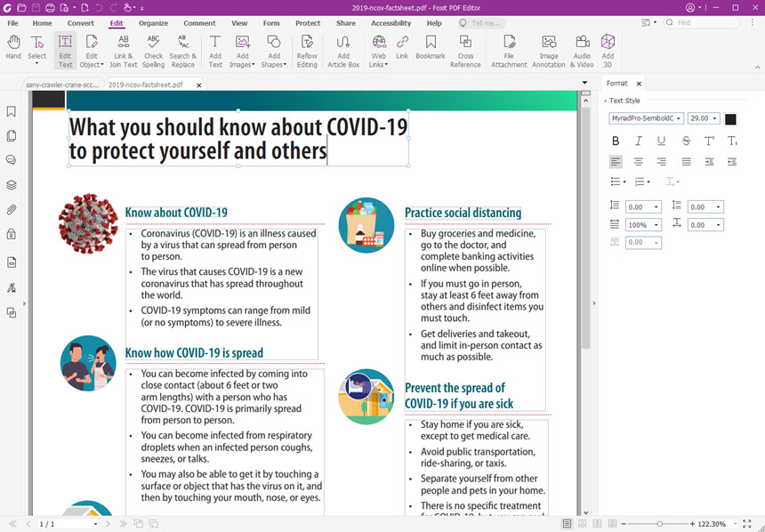Click the Print icon in title bar
The height and width of the screenshot is (532, 765).
[x=50, y=8]
